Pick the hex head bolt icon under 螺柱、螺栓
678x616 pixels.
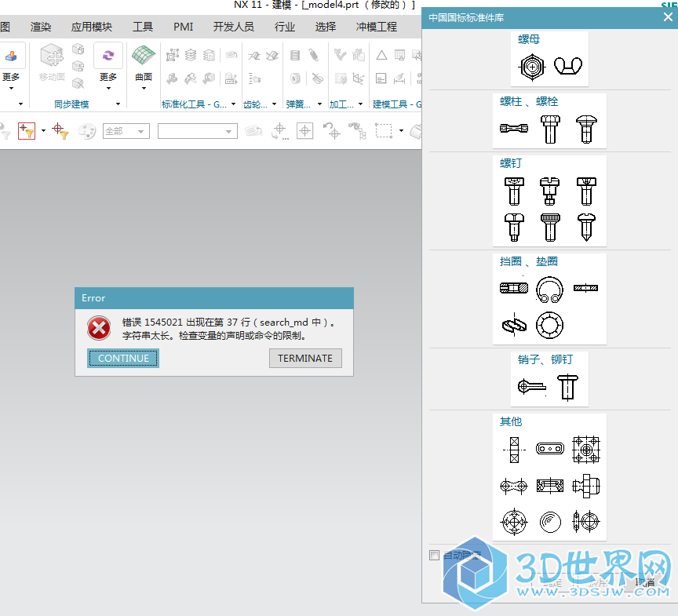pos(550,129)
